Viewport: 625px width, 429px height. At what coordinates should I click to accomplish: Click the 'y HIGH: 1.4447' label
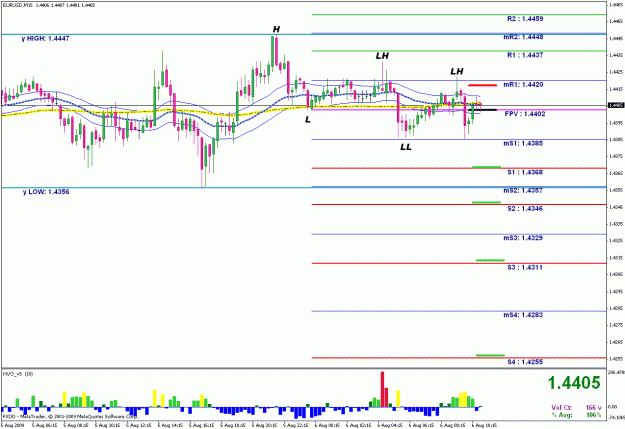pos(45,39)
